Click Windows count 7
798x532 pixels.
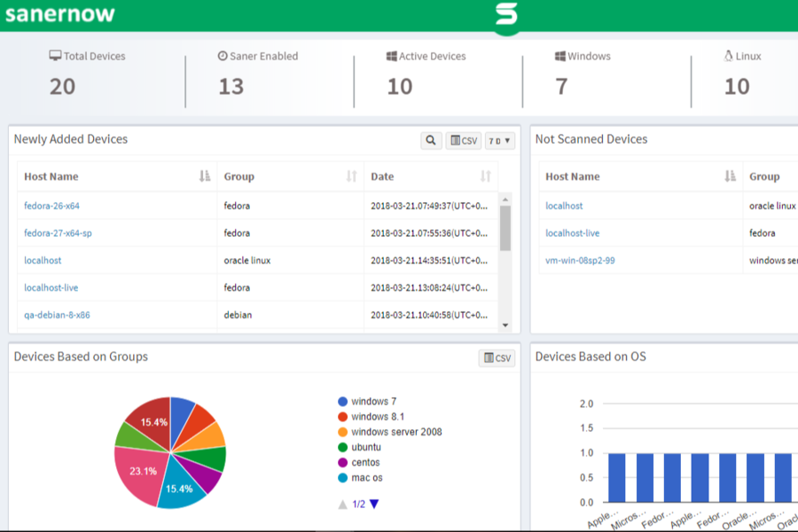point(561,87)
